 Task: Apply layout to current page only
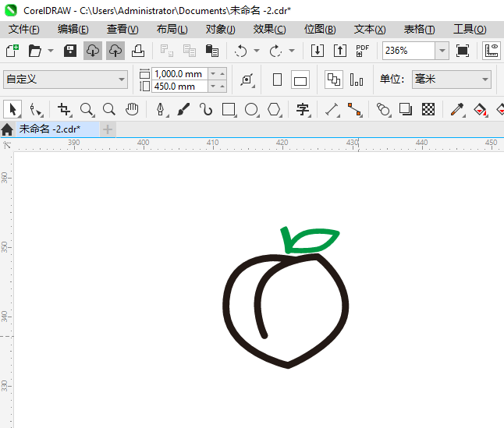pyautogui.click(x=357, y=80)
